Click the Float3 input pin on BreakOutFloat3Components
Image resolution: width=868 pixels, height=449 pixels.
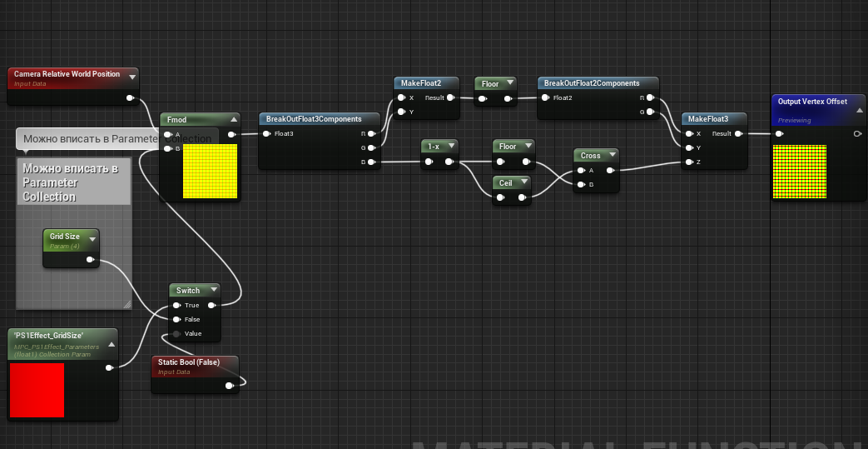[267, 133]
